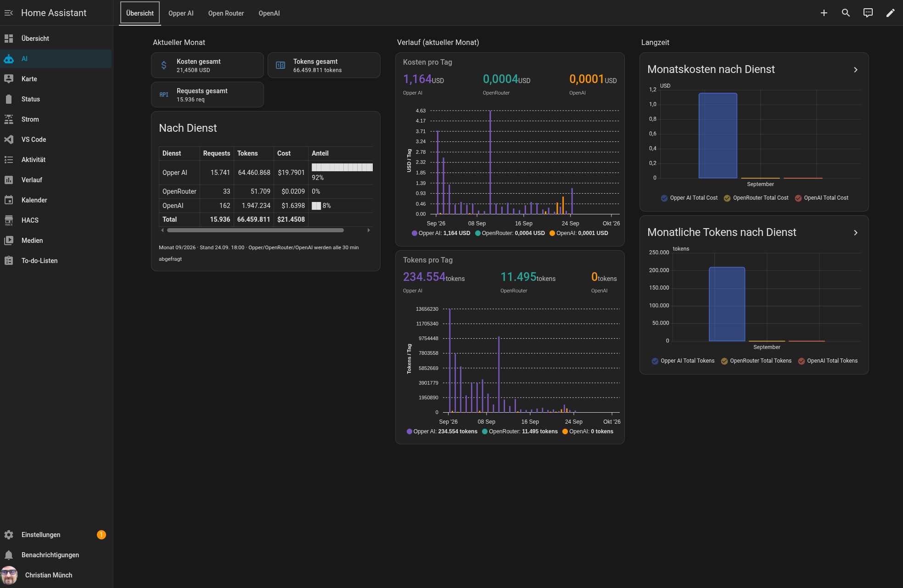Click the Kalender calendar icon
903x588 pixels.
pyautogui.click(x=9, y=200)
